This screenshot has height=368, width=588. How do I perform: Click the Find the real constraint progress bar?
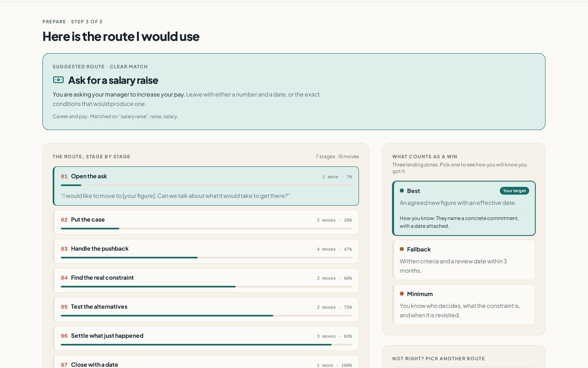pyautogui.click(x=206, y=287)
